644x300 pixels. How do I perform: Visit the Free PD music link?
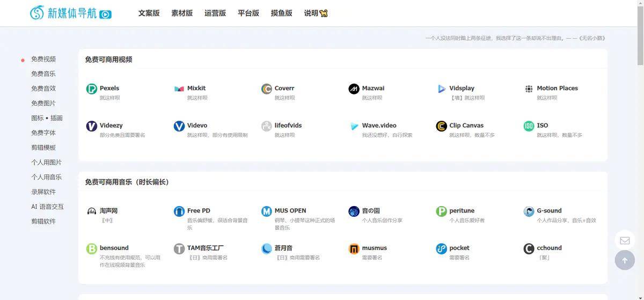tap(199, 211)
